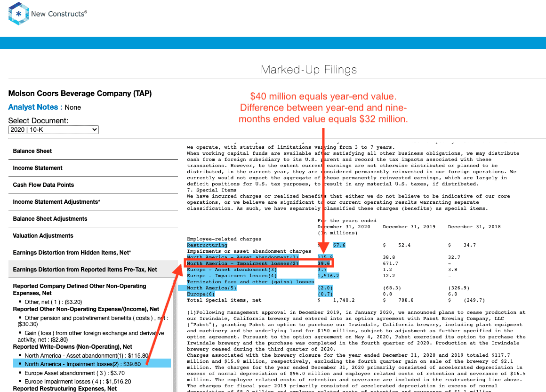Click the highlighted (0.7) value

[x=325, y=294]
